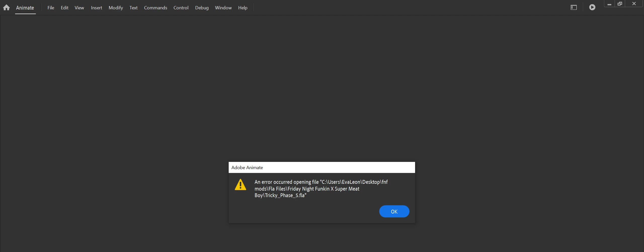This screenshot has width=644, height=252.
Task: Open the View menu
Action: click(79, 8)
